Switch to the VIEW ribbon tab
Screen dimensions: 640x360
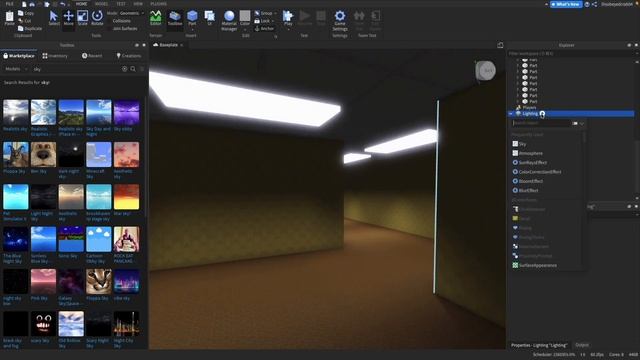[x=138, y=4]
